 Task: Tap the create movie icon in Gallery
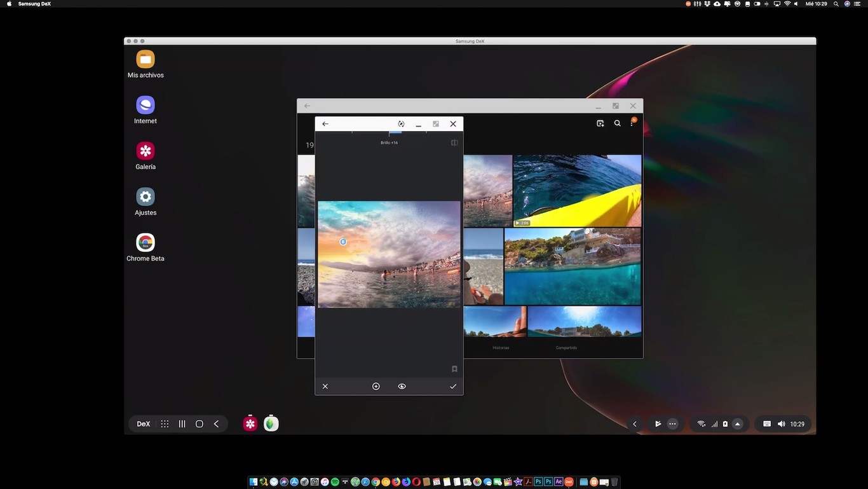tap(600, 123)
